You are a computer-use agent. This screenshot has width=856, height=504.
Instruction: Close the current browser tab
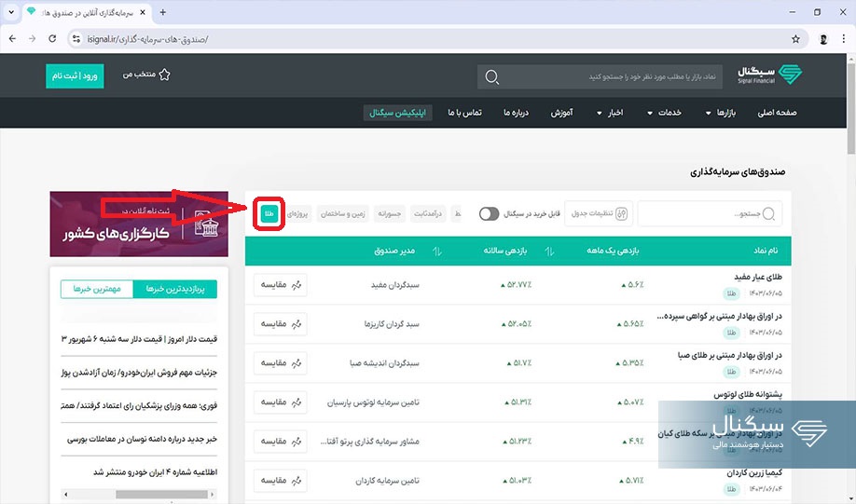click(x=143, y=12)
